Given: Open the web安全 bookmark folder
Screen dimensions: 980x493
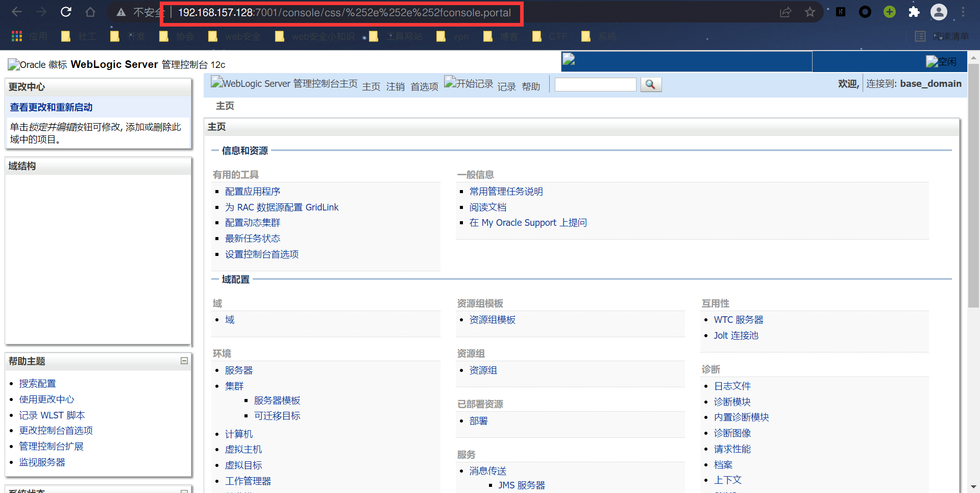Looking at the screenshot, I should tap(234, 36).
